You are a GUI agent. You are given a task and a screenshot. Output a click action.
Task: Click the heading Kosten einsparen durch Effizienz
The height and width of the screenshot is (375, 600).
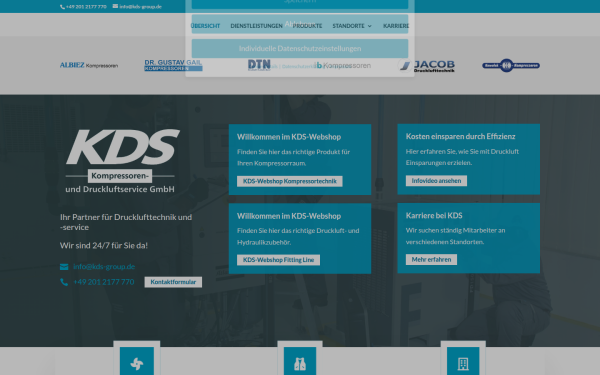coord(460,137)
